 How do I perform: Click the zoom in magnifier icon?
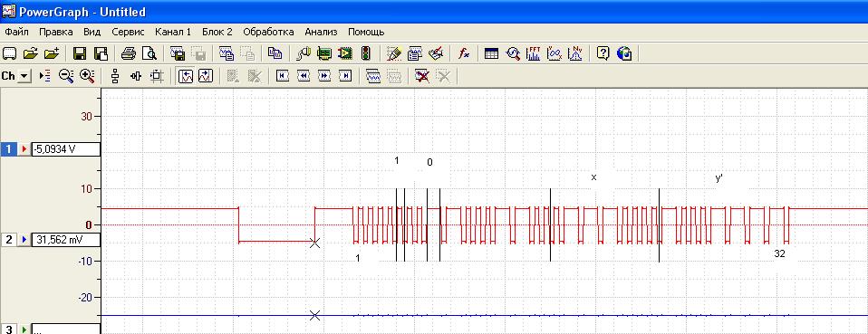[87, 76]
